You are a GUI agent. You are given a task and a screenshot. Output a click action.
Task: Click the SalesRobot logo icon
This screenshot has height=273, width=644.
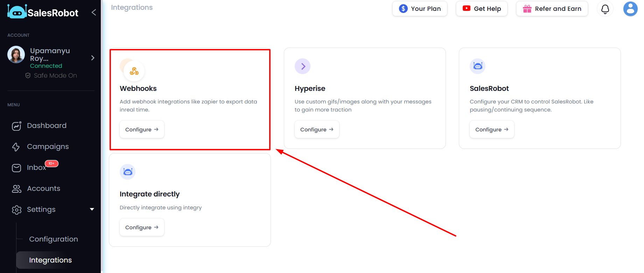[17, 12]
